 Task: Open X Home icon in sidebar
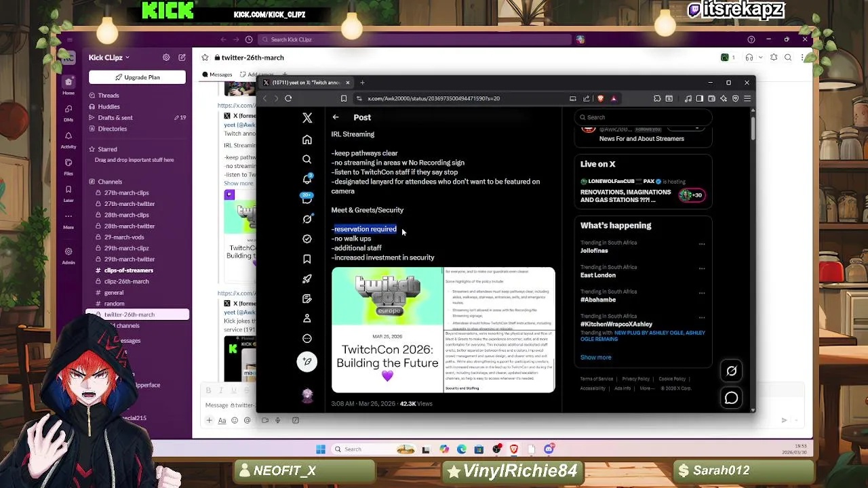[x=307, y=140]
